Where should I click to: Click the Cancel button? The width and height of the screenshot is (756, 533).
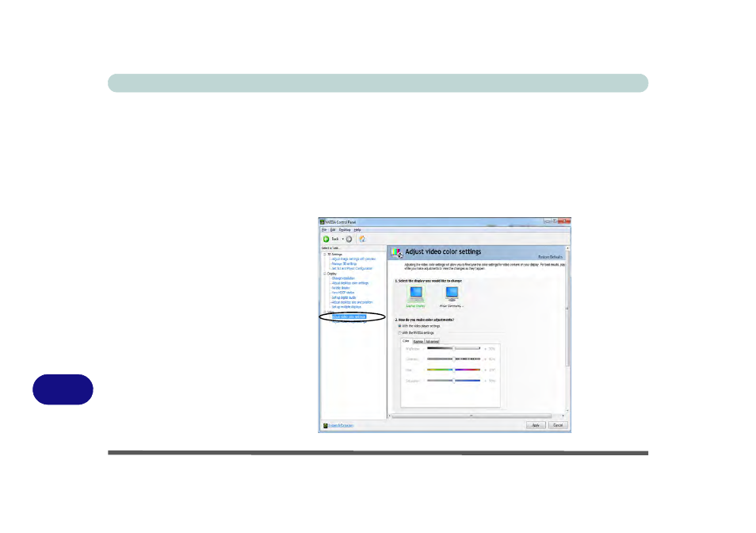coord(558,425)
